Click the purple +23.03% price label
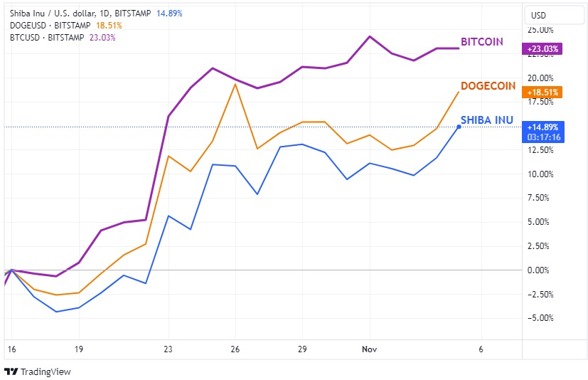The width and height of the screenshot is (588, 380). [544, 49]
